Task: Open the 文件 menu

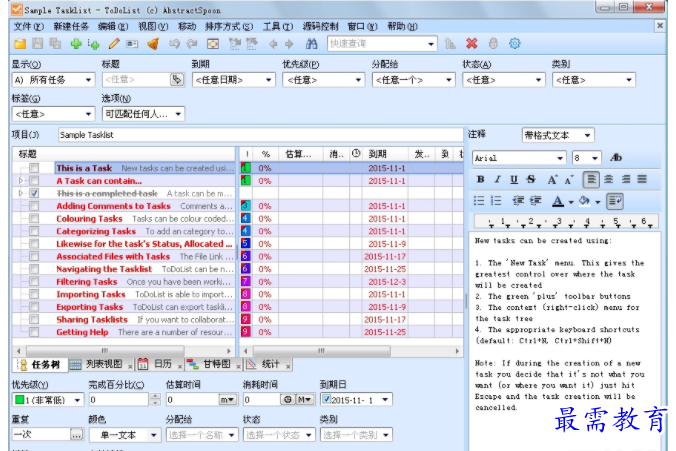Action: click(28, 27)
